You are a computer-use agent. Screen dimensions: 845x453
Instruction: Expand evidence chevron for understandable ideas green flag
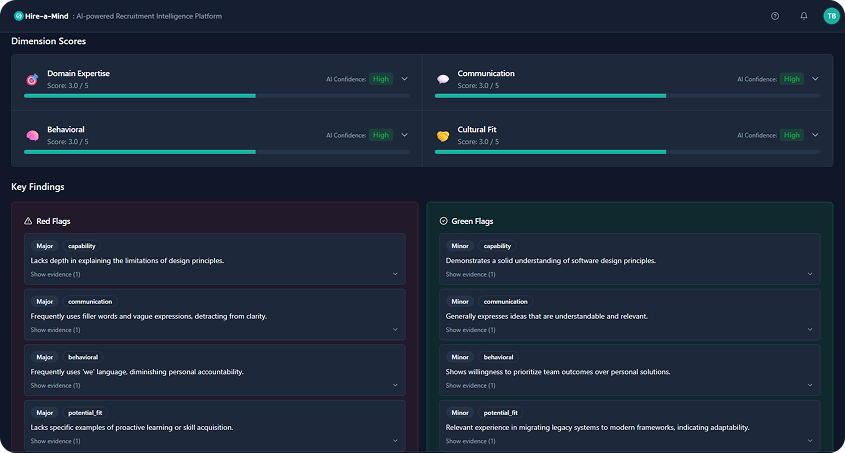[810, 330]
